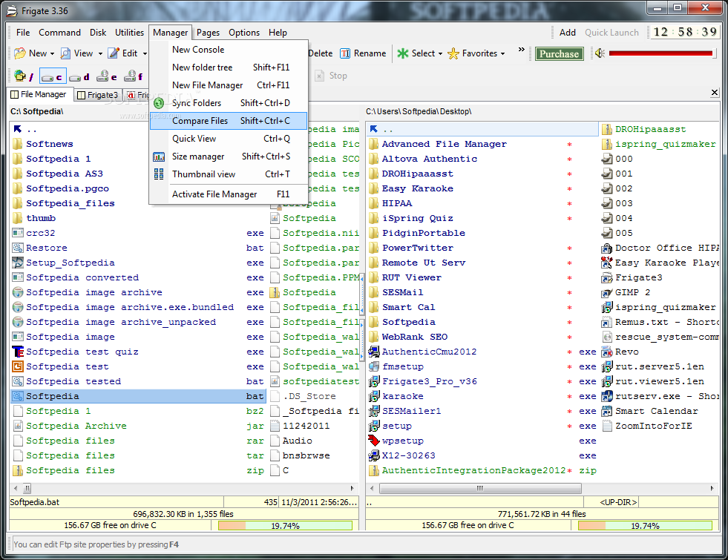Expand the Favorites dropdown arrow
The image size is (728, 560).
click(x=502, y=54)
